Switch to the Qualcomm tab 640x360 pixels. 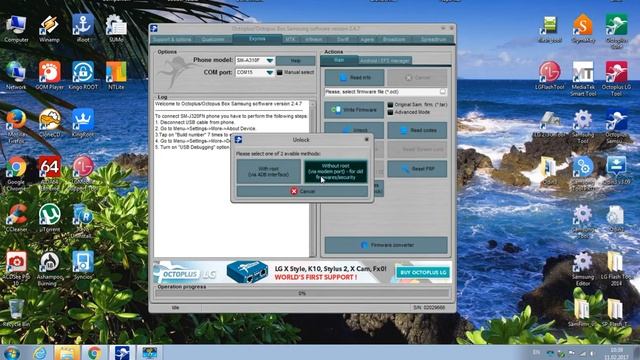(x=213, y=40)
